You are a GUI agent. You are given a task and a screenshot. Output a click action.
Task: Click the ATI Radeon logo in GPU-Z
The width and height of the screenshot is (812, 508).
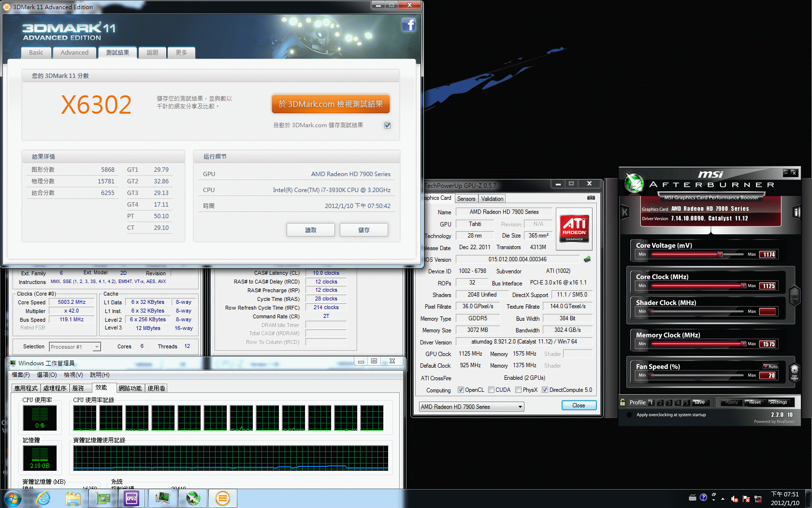click(x=574, y=228)
